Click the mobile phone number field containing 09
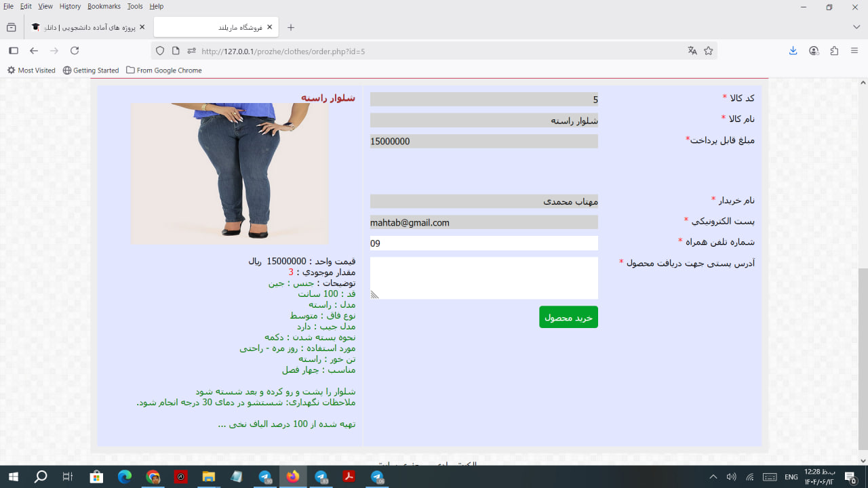The image size is (868, 488). point(484,243)
